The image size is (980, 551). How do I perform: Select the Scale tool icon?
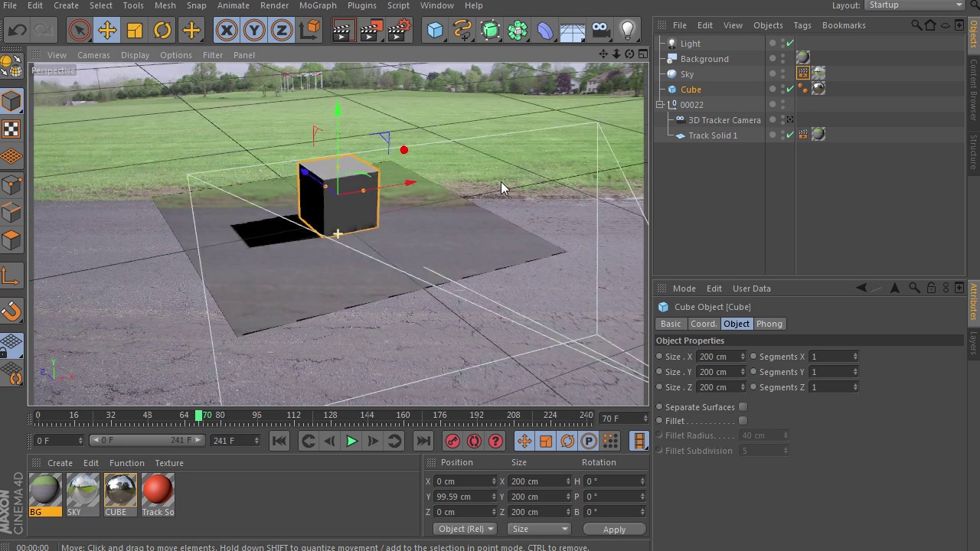coord(135,31)
